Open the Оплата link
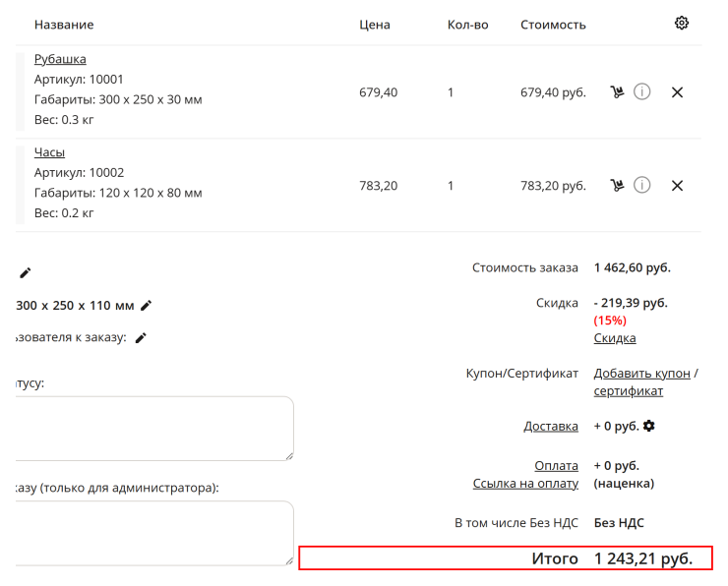This screenshot has height=586, width=728. [x=556, y=465]
